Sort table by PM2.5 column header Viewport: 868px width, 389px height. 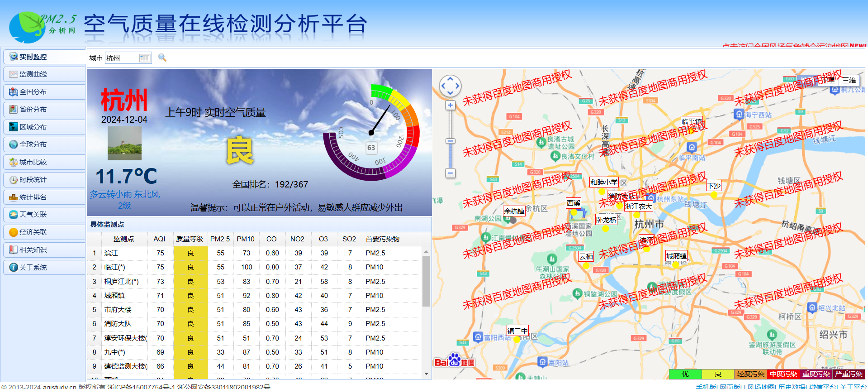point(220,239)
